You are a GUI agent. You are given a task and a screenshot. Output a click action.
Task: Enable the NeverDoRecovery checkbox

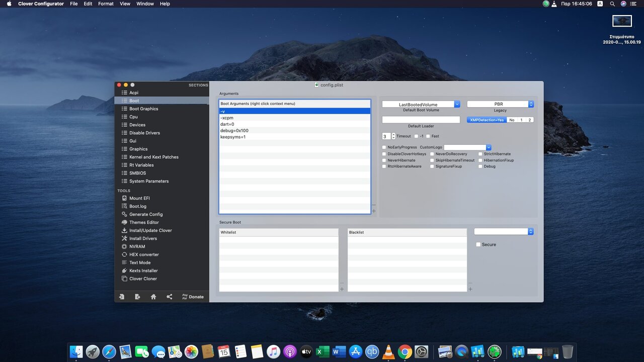tap(432, 154)
